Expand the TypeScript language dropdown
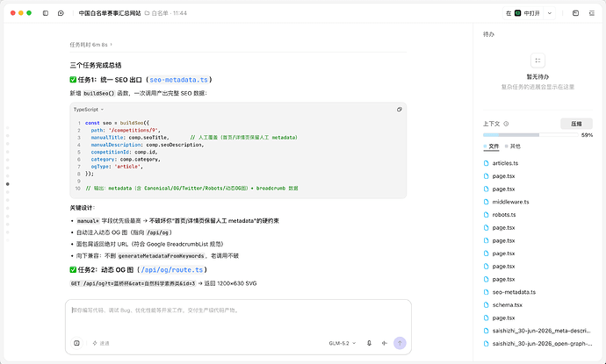 pos(89,110)
